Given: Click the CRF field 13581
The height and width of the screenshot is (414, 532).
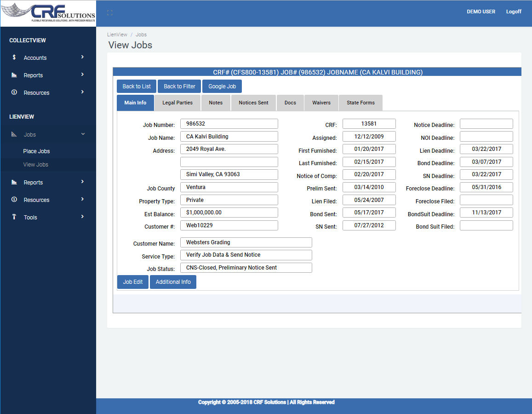Looking at the screenshot, I should tap(369, 124).
